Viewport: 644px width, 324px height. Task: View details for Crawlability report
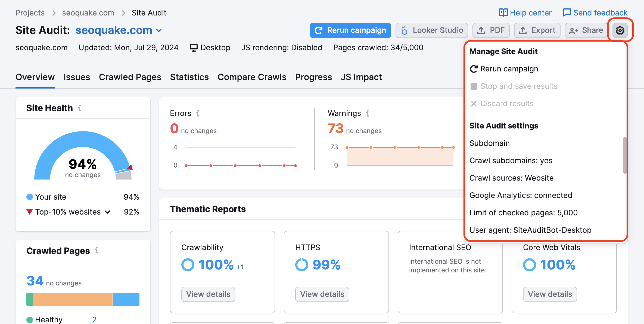click(x=208, y=294)
